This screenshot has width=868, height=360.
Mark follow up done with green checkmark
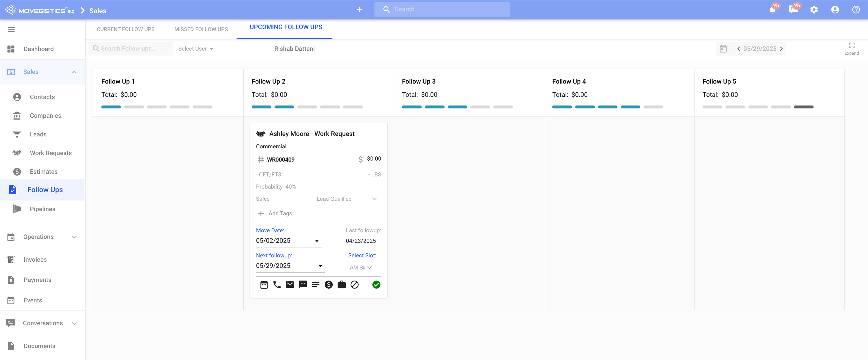coord(376,285)
